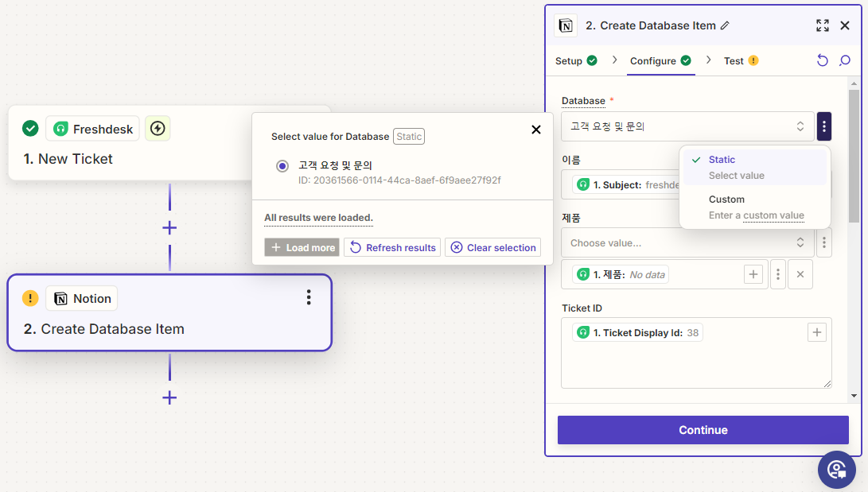Click the 1. 제품 No data pill
Image resolution: width=868 pixels, height=492 pixels.
tap(621, 275)
